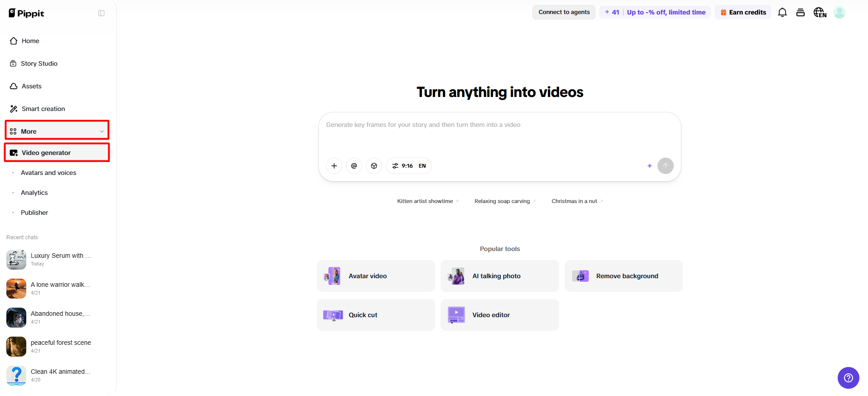The height and width of the screenshot is (396, 868).
Task: Click the abandoned house chat thumbnail
Action: click(x=16, y=318)
